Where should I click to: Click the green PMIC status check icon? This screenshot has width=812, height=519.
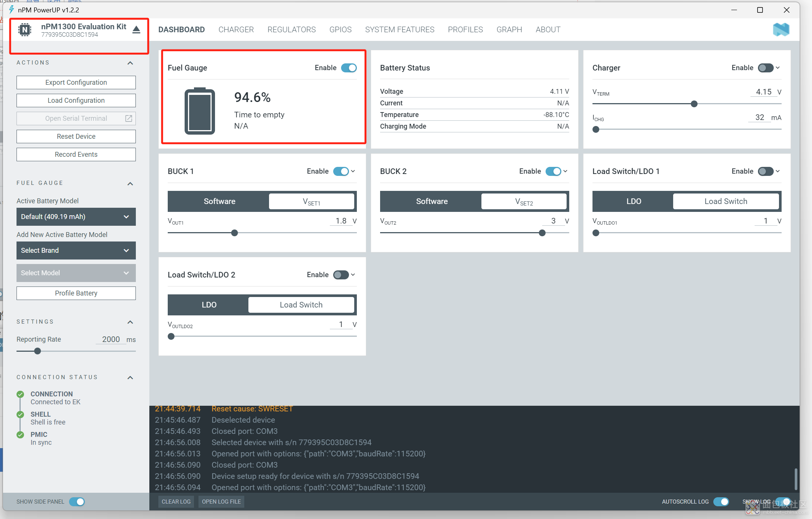coord(20,435)
